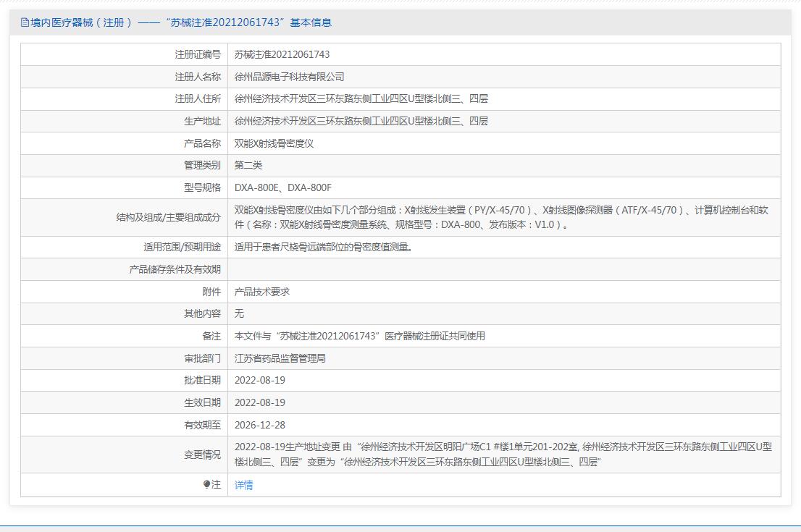Select 生效日期 value 2022-08-19
Viewport: 801px width, 532px height.
259,403
